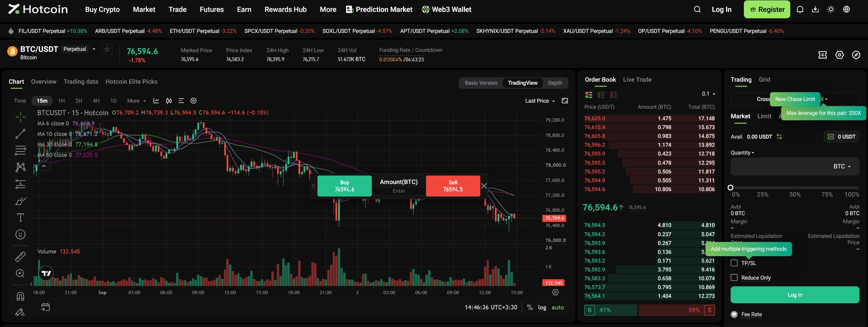Image resolution: width=868 pixels, height=327 pixels.
Task: Click the search magnifier icon in header
Action: tap(697, 9)
